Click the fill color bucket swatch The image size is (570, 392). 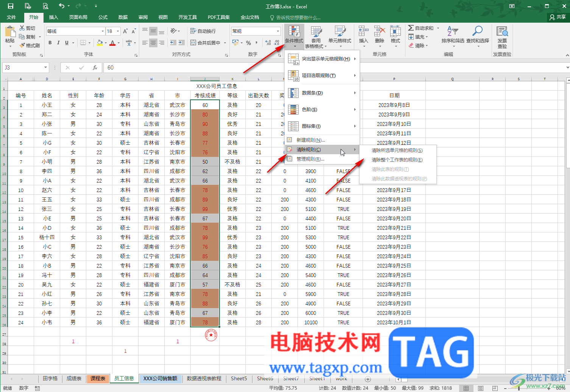(100, 43)
